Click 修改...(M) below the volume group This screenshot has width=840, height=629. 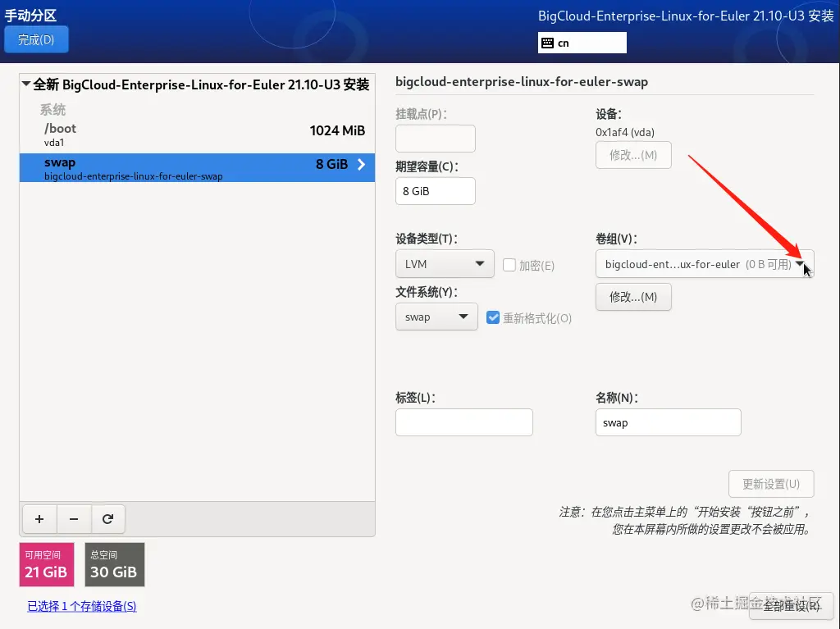633,297
